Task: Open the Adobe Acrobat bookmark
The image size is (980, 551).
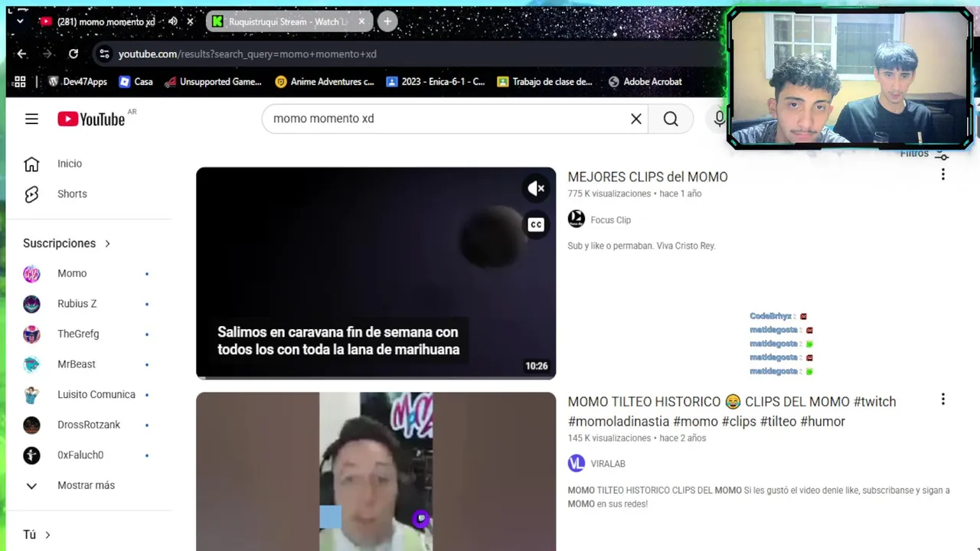Action: (645, 82)
